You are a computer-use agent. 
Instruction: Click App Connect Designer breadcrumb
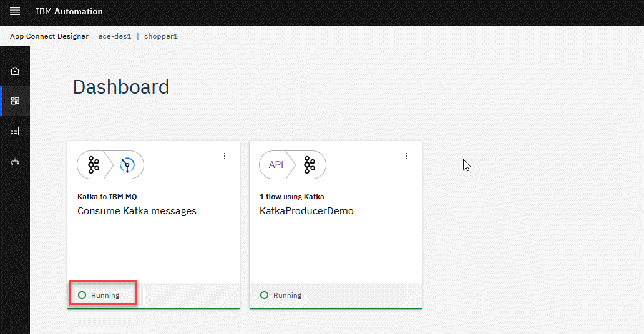(x=49, y=36)
